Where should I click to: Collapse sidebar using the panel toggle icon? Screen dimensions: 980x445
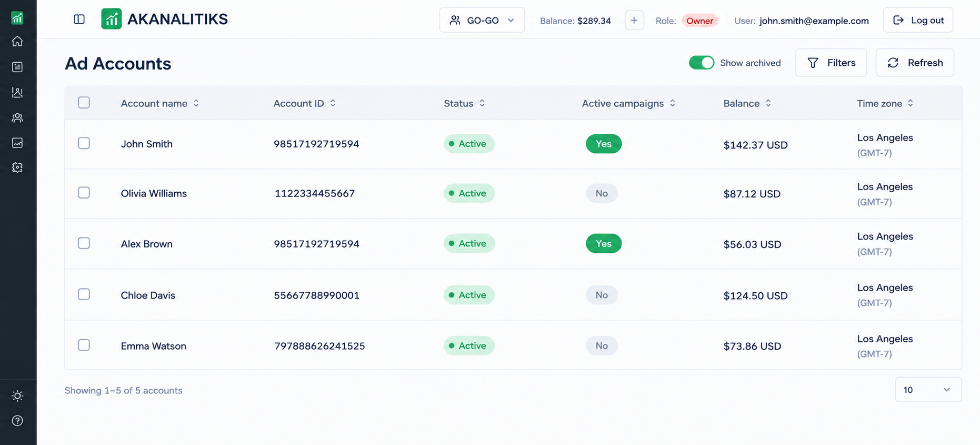pos(79,19)
